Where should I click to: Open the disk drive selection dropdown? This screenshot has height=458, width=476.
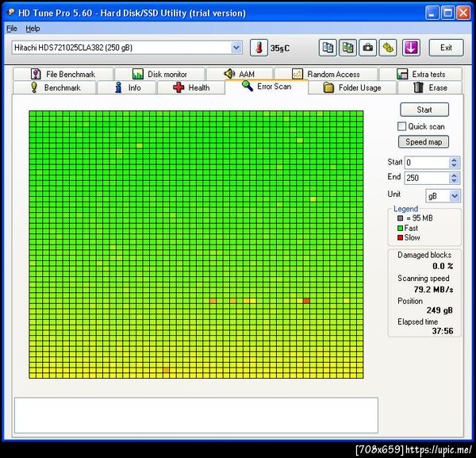coord(236,48)
